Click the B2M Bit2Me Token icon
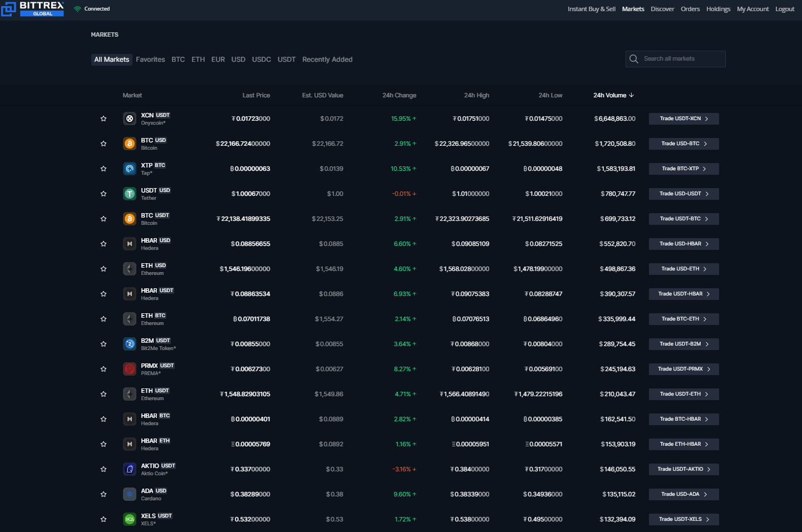This screenshot has width=802, height=532. 130,344
